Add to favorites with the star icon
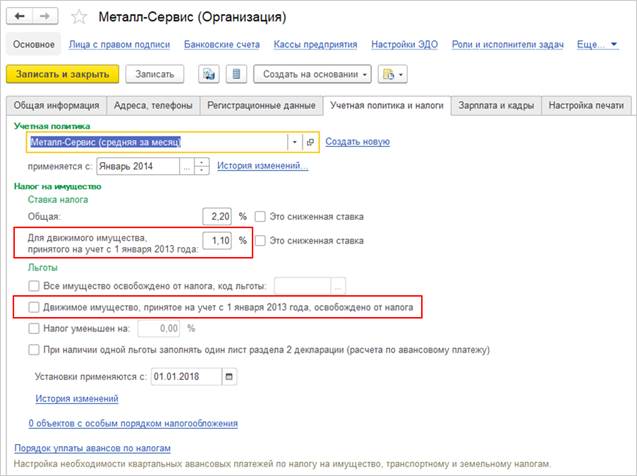The height and width of the screenshot is (476, 637). pos(79,17)
